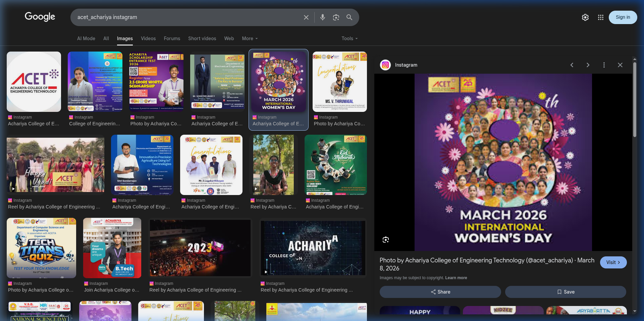Open the National Science Day thumbnail
The height and width of the screenshot is (321, 644).
pos(40,311)
